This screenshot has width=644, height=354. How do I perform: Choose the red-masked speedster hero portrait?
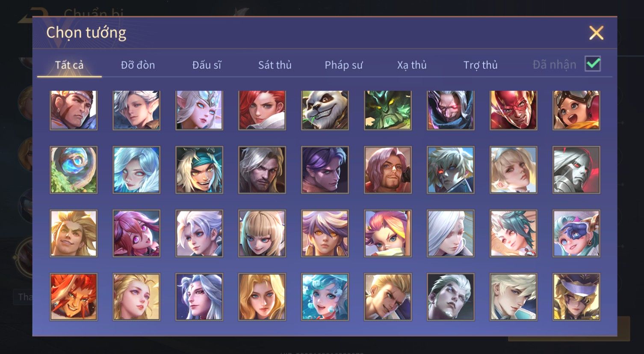click(514, 110)
